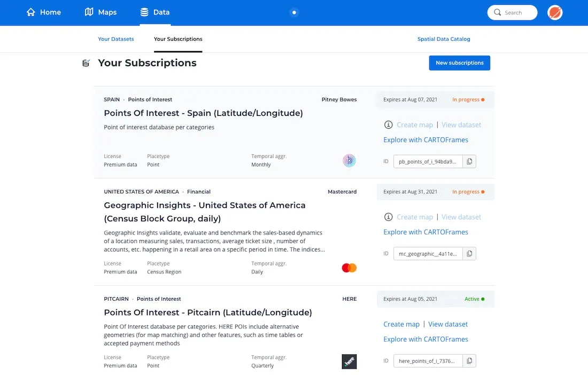Click the info icon beside Create map for Spain
588x375 pixels.
tap(388, 124)
